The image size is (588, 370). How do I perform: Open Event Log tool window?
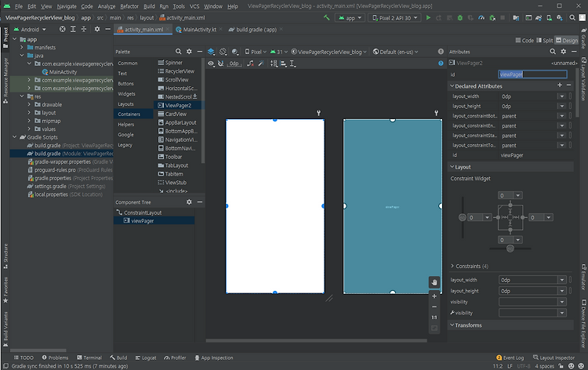click(510, 357)
